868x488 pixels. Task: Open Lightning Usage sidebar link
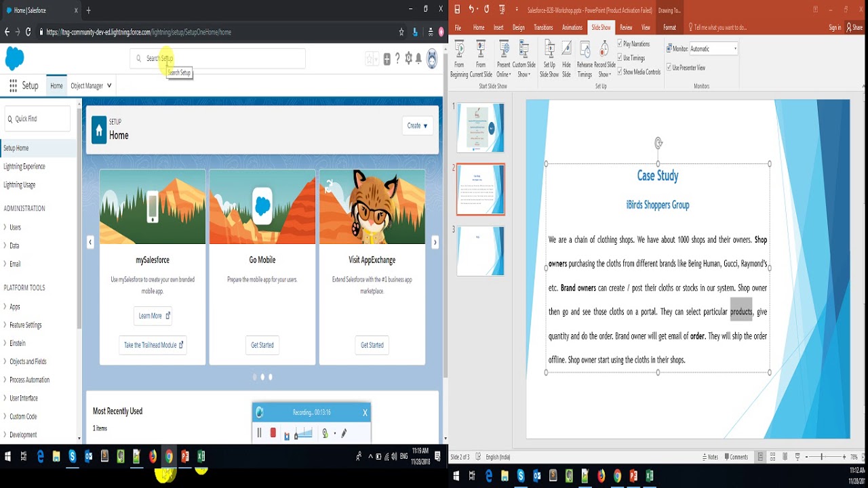20,185
